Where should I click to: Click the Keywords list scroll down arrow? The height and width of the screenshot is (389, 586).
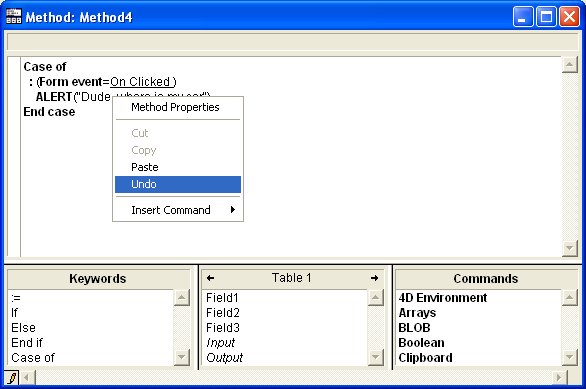(182, 357)
